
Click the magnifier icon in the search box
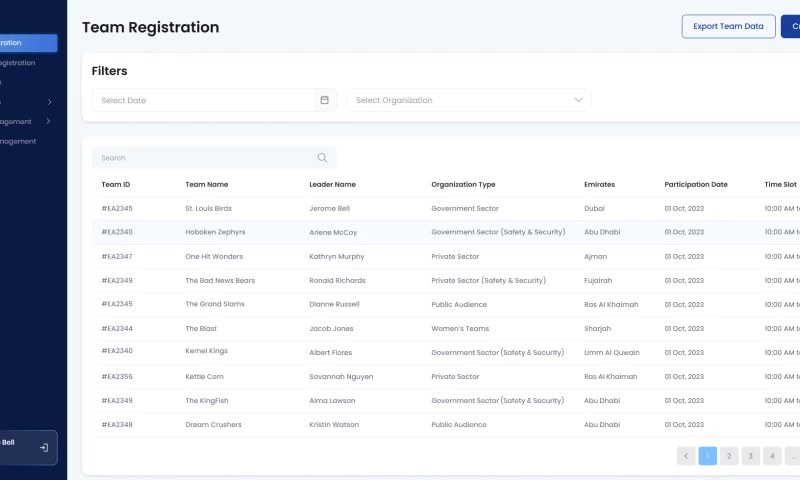(x=322, y=158)
